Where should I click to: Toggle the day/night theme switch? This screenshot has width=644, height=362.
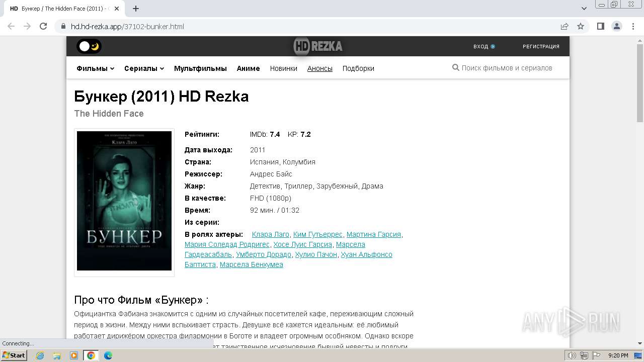[x=89, y=46]
